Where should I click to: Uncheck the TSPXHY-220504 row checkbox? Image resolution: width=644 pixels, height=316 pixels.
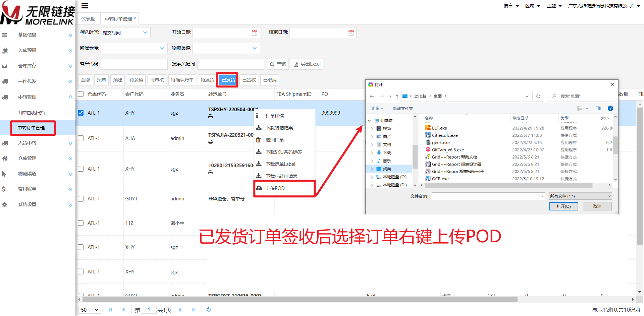point(81,113)
